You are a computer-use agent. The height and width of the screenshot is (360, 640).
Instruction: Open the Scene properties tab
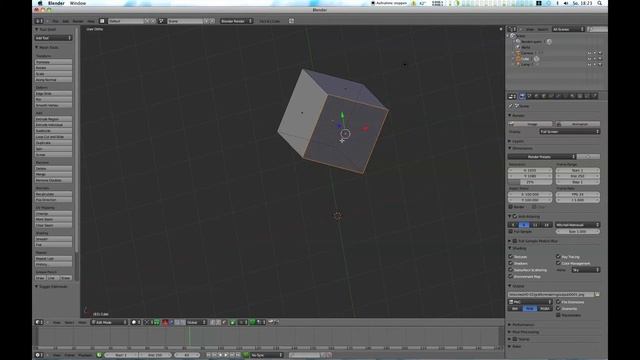(529, 96)
